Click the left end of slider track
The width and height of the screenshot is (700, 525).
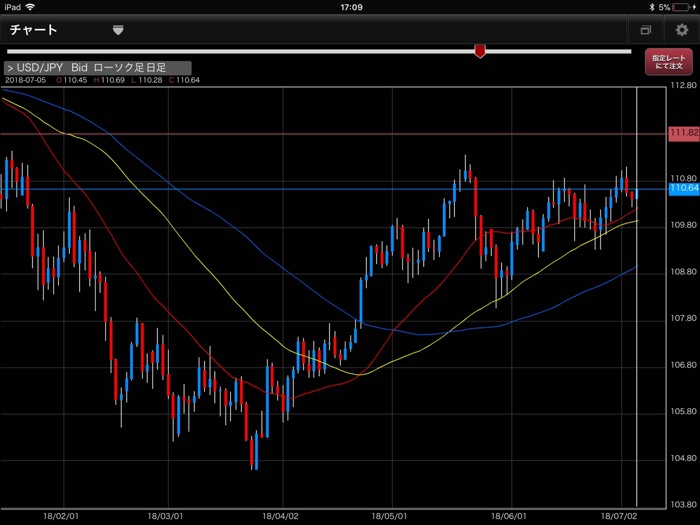click(10, 51)
